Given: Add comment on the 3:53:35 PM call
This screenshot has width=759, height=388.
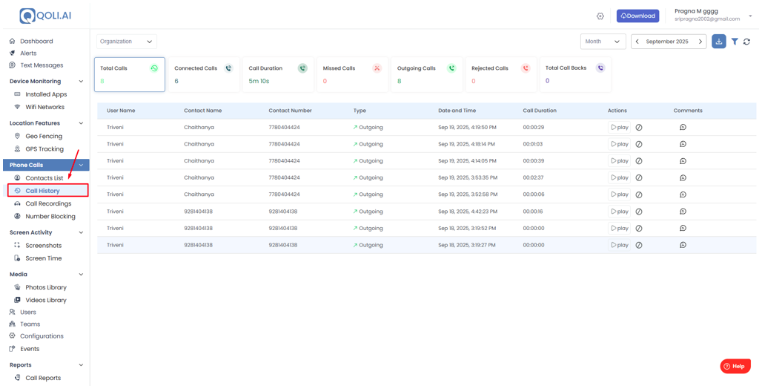Looking at the screenshot, I should coord(683,178).
